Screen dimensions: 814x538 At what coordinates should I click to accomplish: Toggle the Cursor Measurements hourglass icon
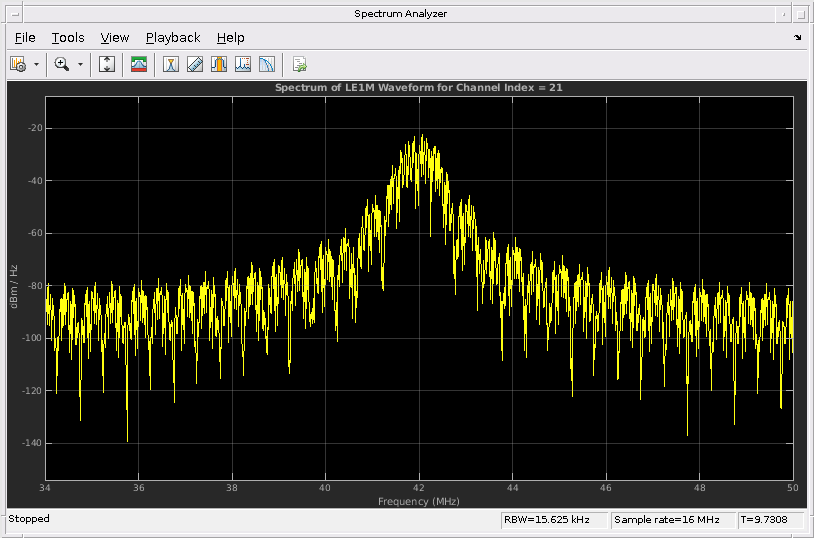pyautogui.click(x=171, y=64)
